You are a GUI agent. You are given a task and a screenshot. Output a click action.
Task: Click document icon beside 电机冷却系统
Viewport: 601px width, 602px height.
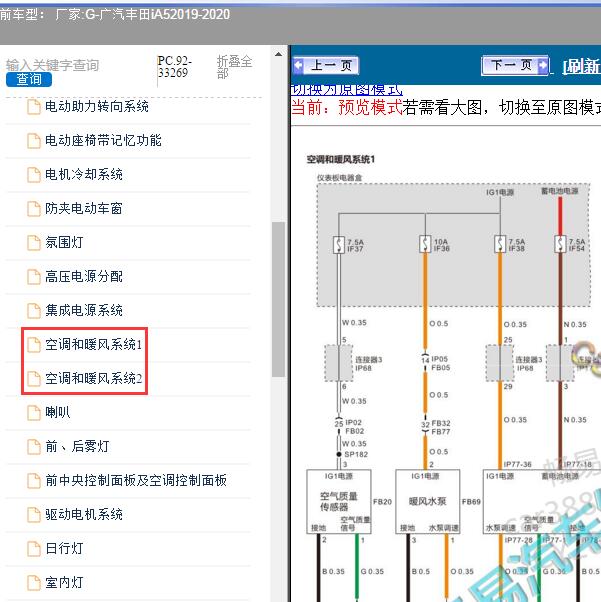(x=34, y=175)
